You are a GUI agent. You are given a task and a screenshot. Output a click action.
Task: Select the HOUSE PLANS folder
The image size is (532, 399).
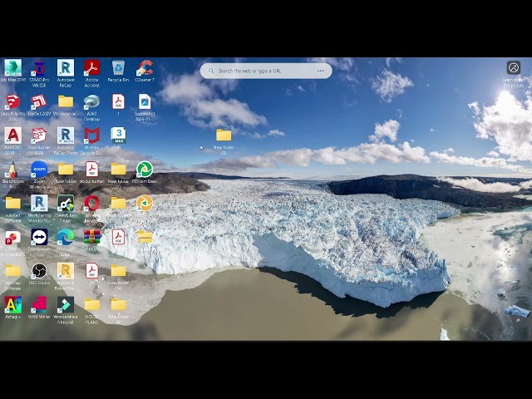click(92, 305)
